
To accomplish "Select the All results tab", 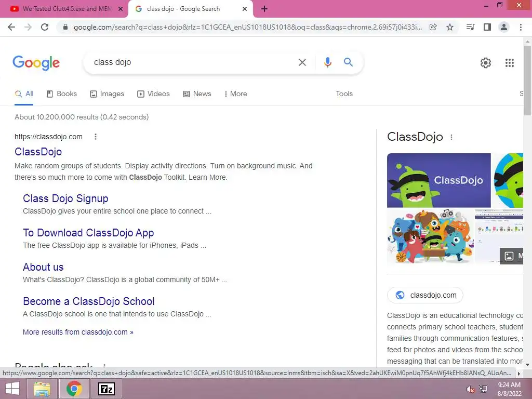I will coord(24,94).
